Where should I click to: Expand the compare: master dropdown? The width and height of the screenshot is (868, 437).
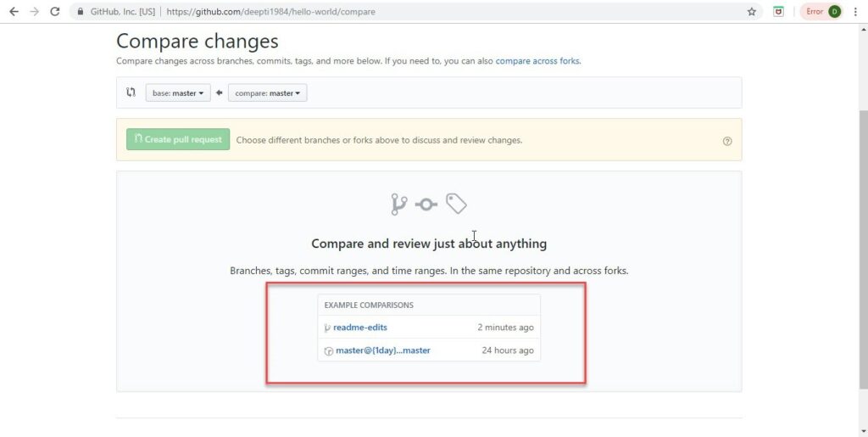pos(267,93)
